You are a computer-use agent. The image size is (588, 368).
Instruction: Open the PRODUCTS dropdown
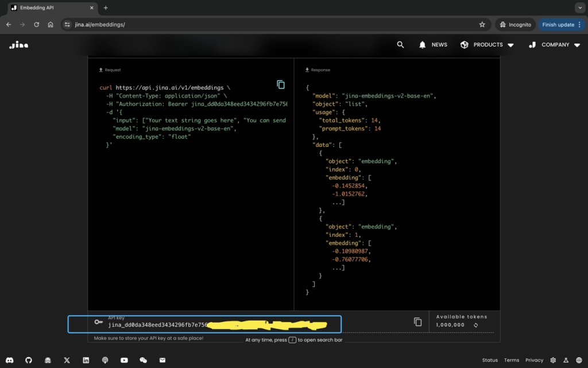point(487,44)
